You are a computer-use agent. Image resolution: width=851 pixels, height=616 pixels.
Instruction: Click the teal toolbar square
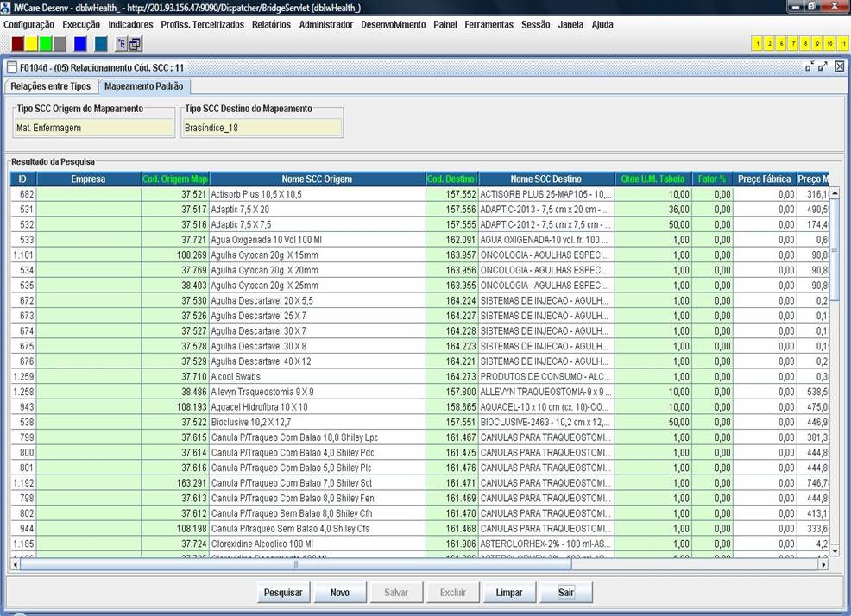pos(101,44)
